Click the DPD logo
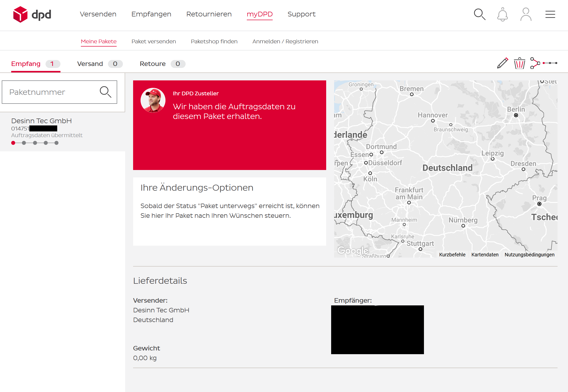Image resolution: width=568 pixels, height=392 pixels. pyautogui.click(x=32, y=14)
